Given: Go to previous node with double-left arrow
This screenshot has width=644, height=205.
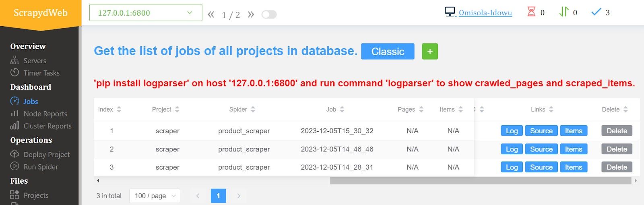Looking at the screenshot, I should (x=211, y=14).
